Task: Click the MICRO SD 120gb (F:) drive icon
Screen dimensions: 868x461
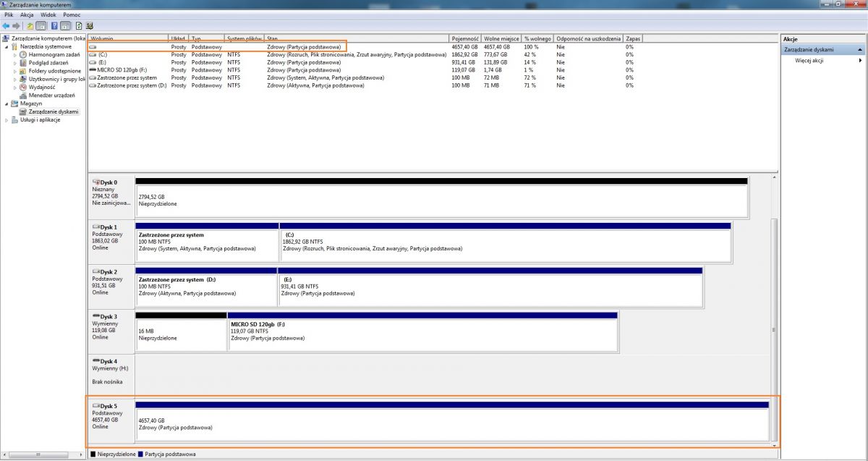Action: coord(93,70)
